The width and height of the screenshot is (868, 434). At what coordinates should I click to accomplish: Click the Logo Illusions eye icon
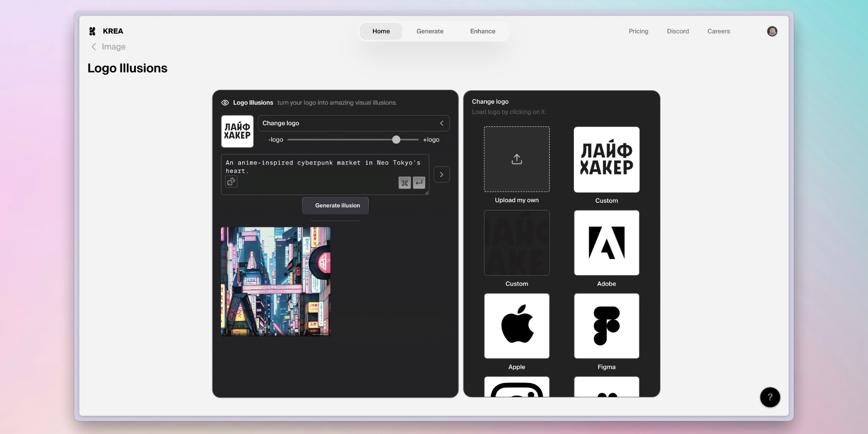tap(225, 103)
